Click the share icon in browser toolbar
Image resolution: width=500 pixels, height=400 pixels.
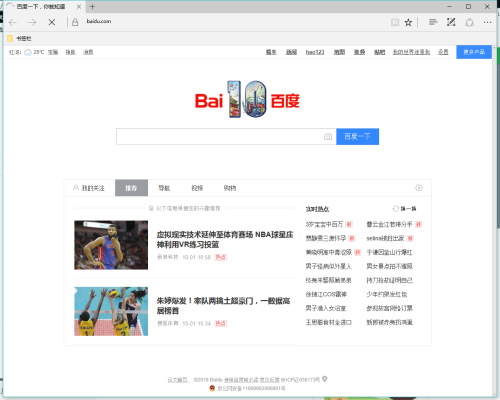[x=470, y=22]
